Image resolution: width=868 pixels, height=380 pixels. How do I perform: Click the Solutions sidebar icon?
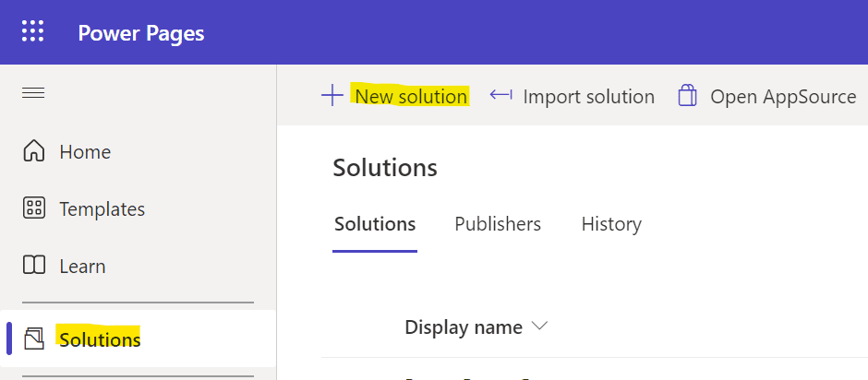click(34, 338)
